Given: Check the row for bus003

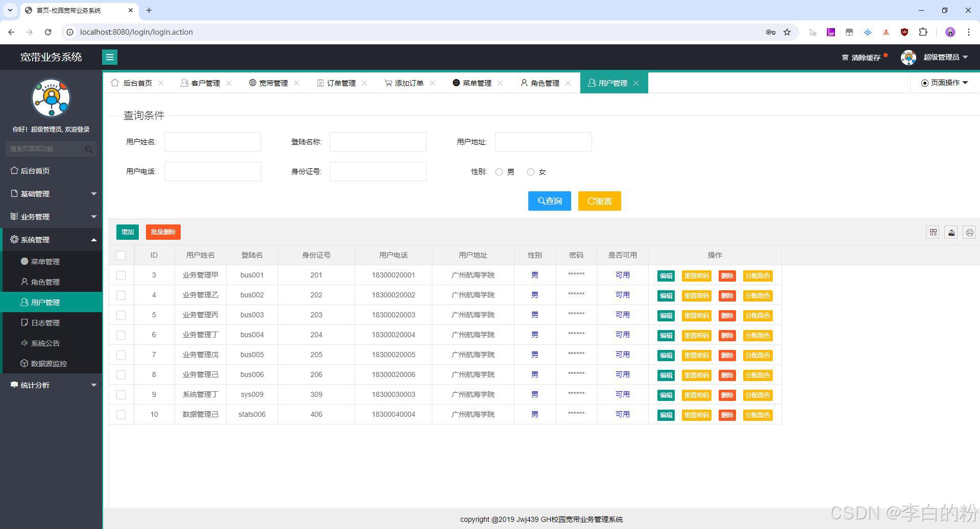Looking at the screenshot, I should pyautogui.click(x=121, y=315).
